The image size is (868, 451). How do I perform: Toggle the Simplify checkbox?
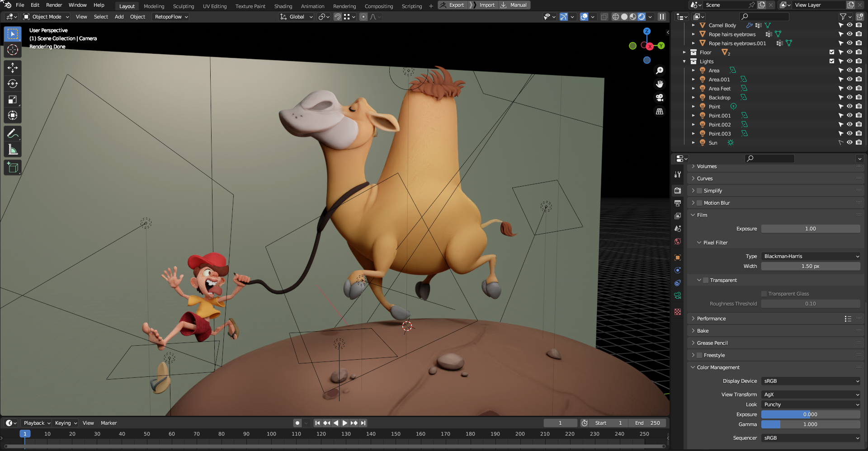(699, 191)
